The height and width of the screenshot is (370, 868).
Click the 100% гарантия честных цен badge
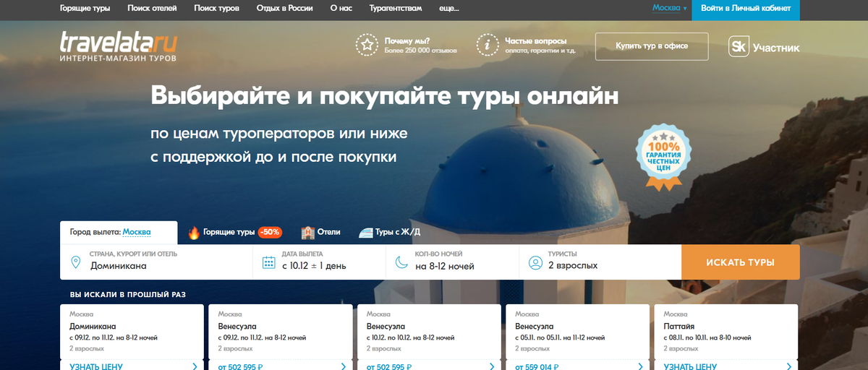[663, 156]
